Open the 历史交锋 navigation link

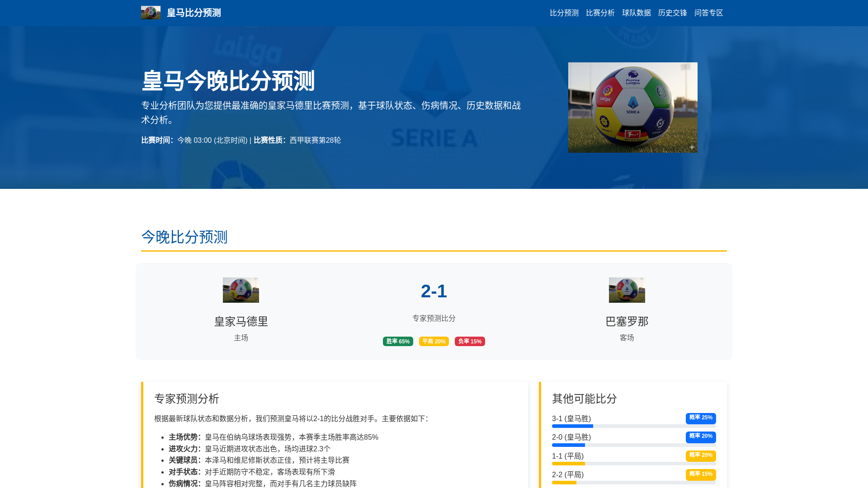point(673,13)
